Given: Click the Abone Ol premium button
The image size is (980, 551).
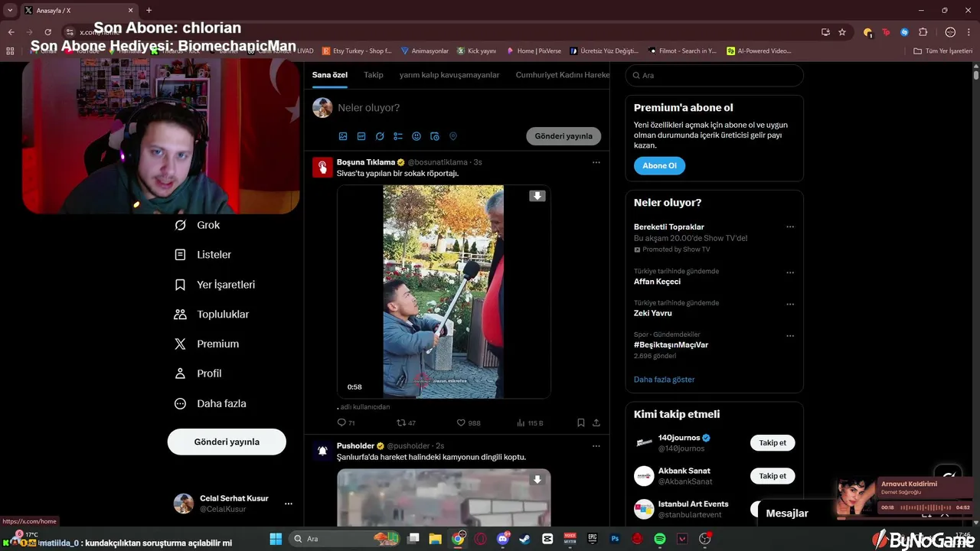Looking at the screenshot, I should tap(660, 166).
